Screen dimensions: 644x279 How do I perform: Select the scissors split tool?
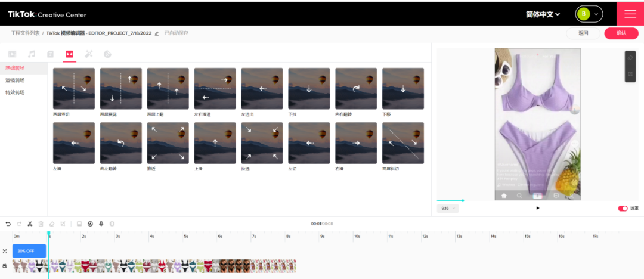pyautogui.click(x=30, y=224)
